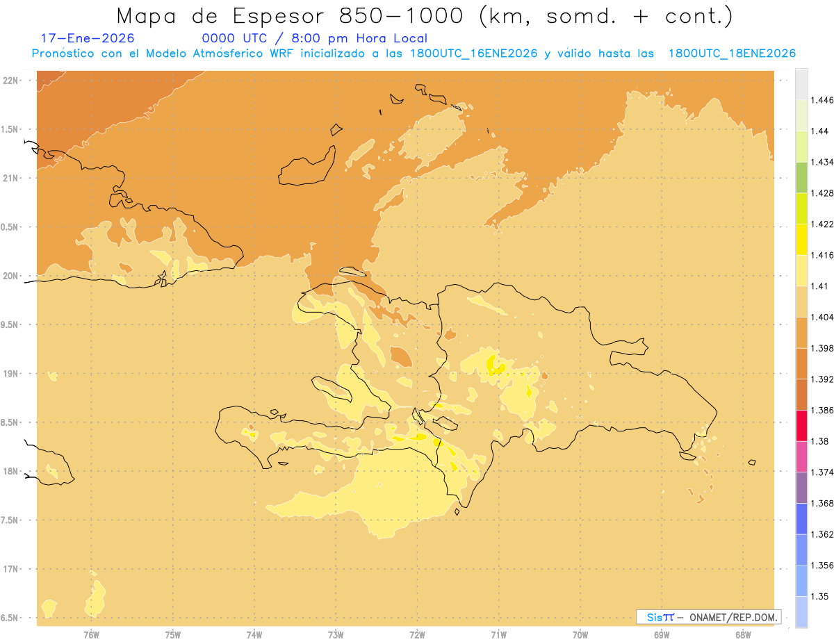Click the longitude label '72W'
834x644 pixels.
(x=417, y=635)
